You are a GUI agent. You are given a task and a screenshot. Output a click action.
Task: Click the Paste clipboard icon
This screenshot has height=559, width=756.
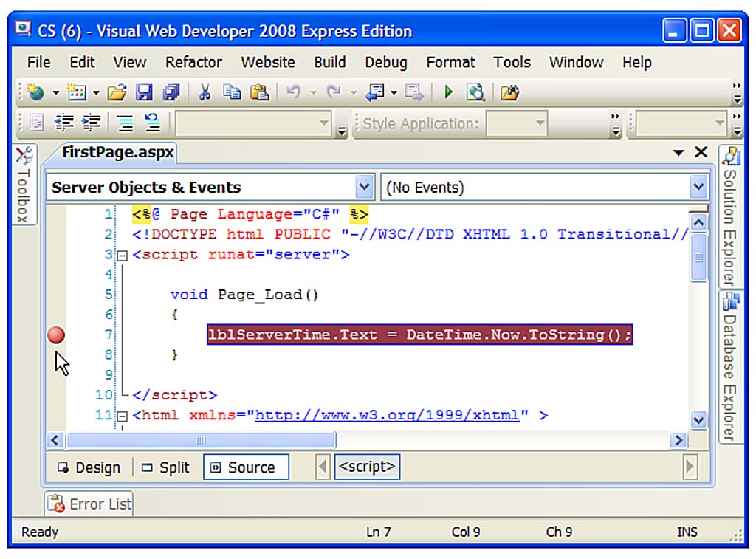point(260,92)
